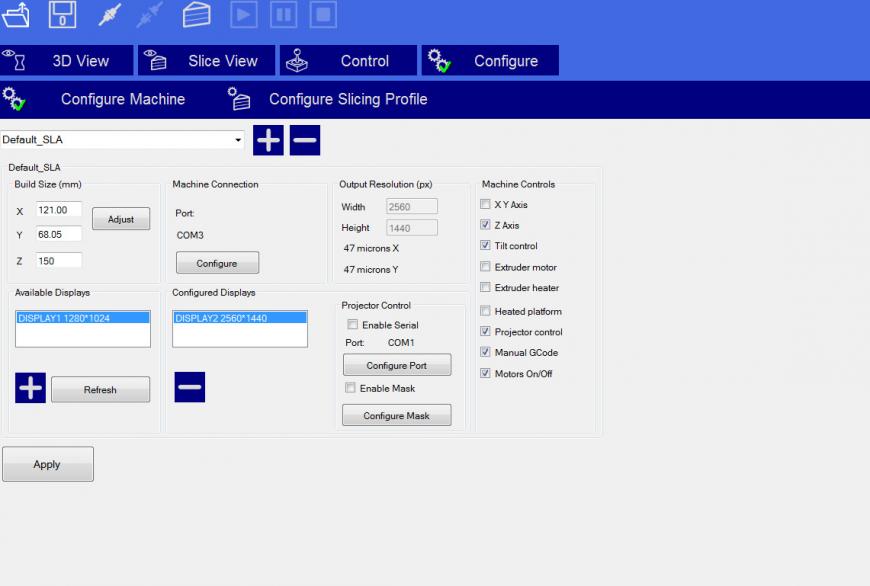This screenshot has width=870, height=586.
Task: Toggle the Enable Serial checkbox
Action: (352, 325)
